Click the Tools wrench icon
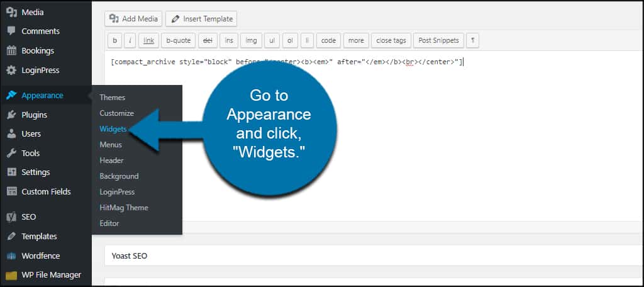Screen dimensions: 644x287 click(11, 153)
